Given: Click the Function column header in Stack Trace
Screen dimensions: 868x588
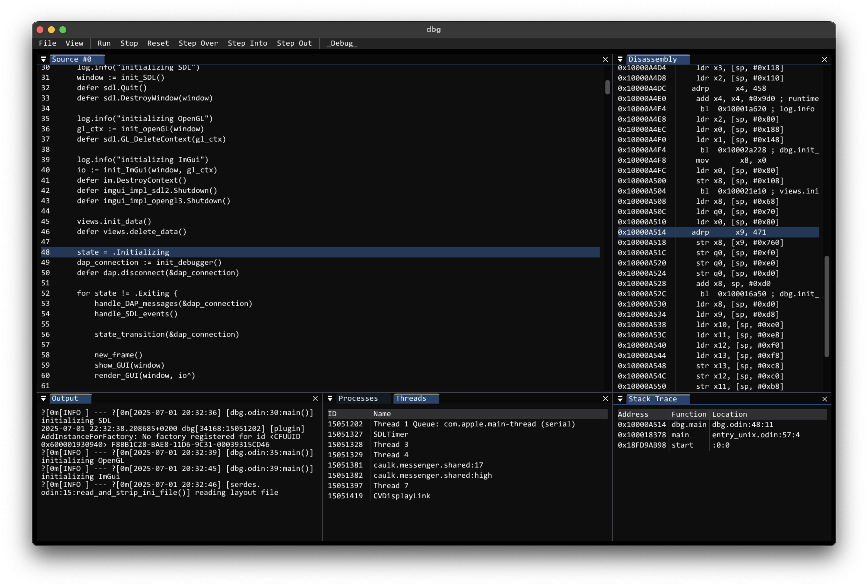Looking at the screenshot, I should [689, 414].
